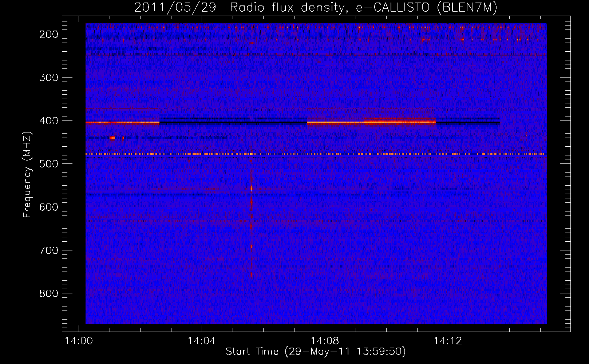The width and height of the screenshot is (589, 364).
Task: Click the 300 frequency tick label
Action: pyautogui.click(x=49, y=78)
